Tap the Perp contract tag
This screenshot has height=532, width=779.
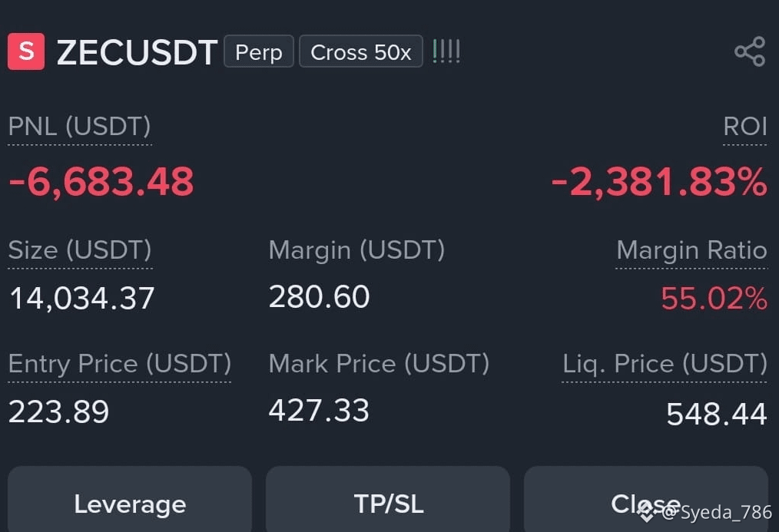pyautogui.click(x=259, y=51)
